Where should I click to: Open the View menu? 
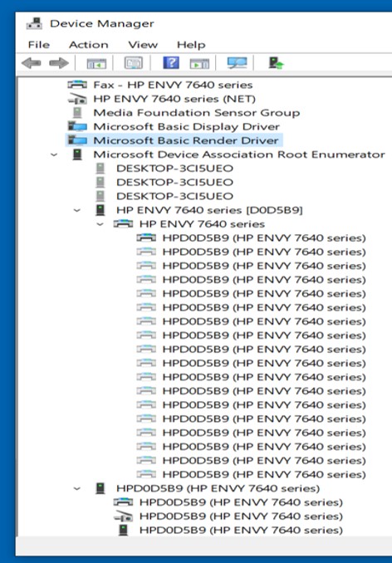tap(143, 45)
